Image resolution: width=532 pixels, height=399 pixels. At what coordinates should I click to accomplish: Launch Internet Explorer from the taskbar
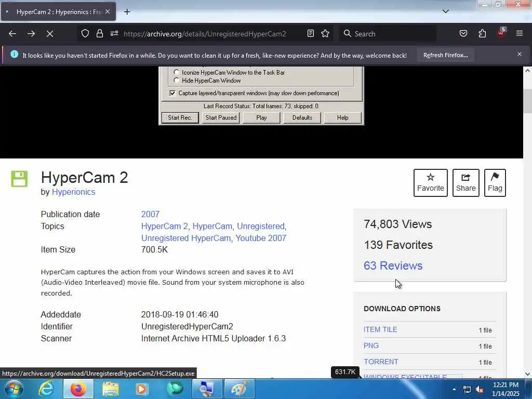pyautogui.click(x=46, y=389)
